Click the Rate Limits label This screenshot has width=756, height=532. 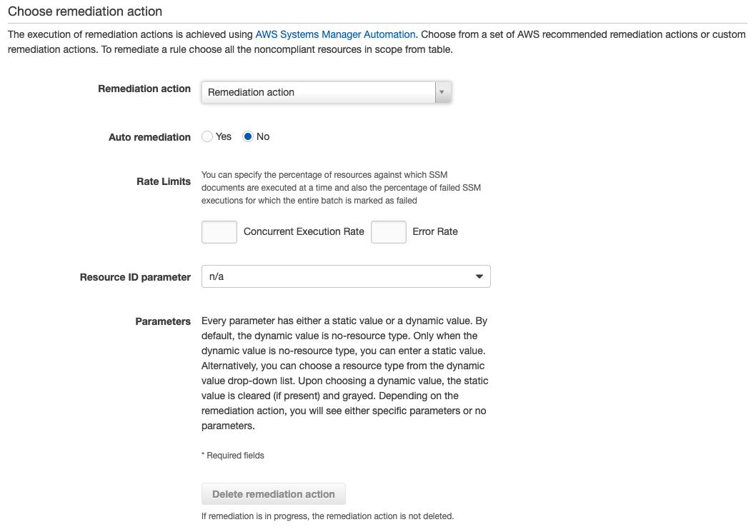[x=164, y=181]
